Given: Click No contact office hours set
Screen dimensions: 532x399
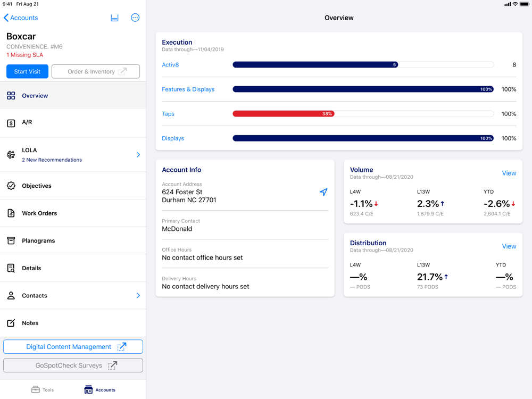Looking at the screenshot, I should [x=202, y=258].
